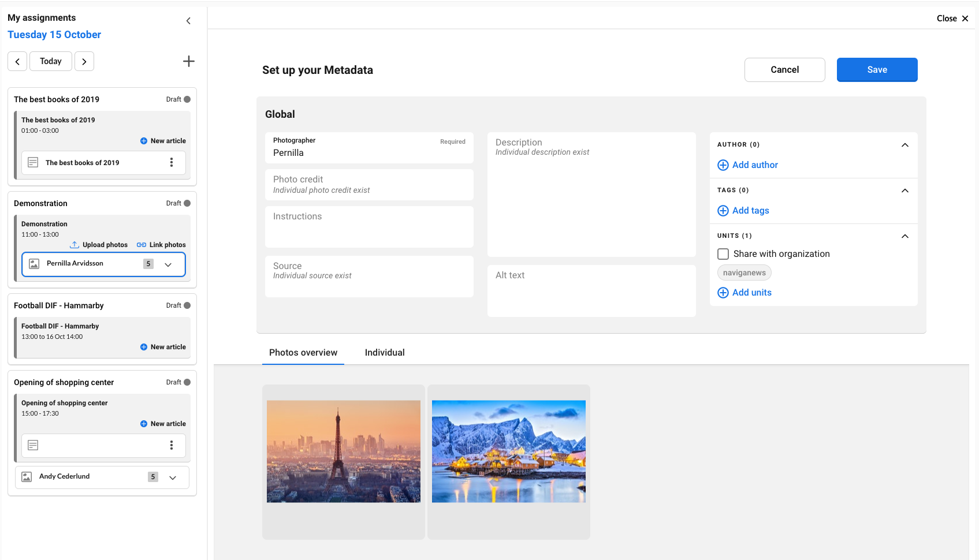This screenshot has height=560, width=979.
Task: Click the Description field
Action: [591, 195]
